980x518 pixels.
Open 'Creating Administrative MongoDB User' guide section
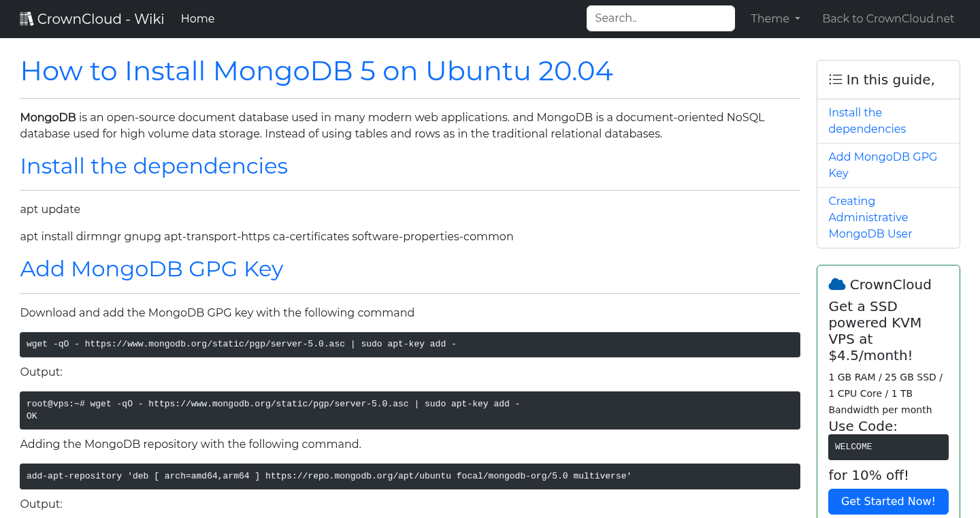(x=870, y=217)
